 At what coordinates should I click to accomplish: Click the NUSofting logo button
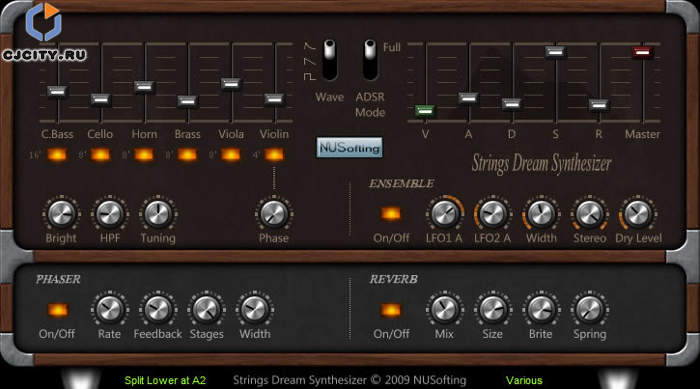pos(350,148)
